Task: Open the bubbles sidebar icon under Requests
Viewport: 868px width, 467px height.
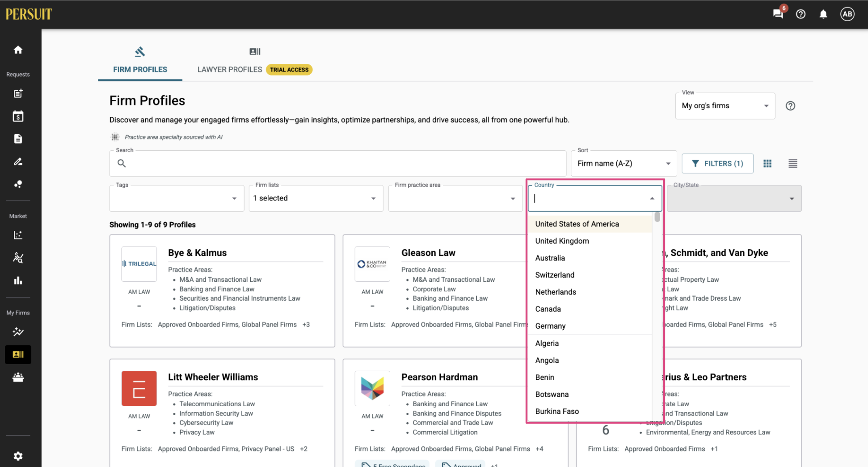Action: point(18,184)
